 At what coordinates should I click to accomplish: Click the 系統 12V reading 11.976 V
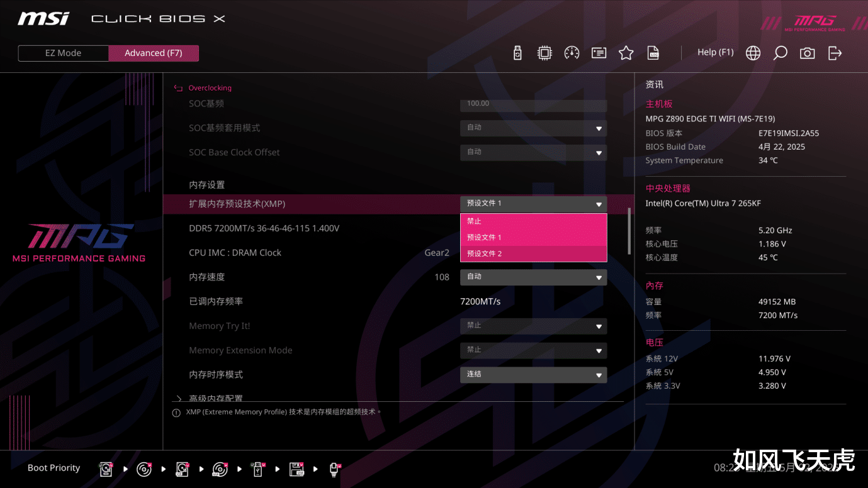coord(774,359)
